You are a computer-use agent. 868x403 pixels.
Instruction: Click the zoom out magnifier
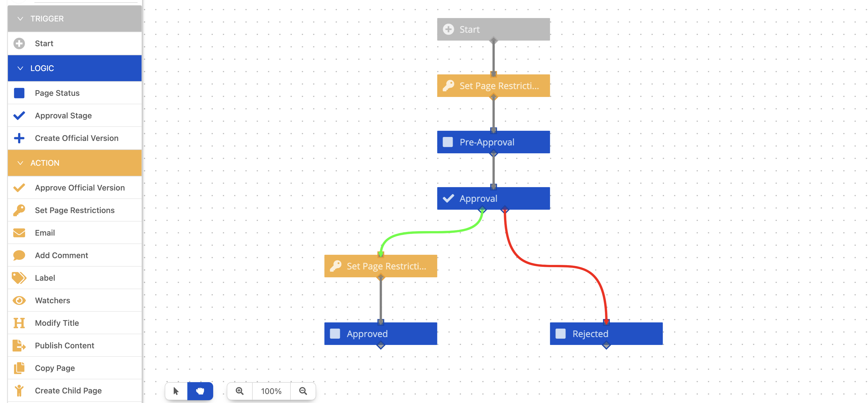point(303,391)
